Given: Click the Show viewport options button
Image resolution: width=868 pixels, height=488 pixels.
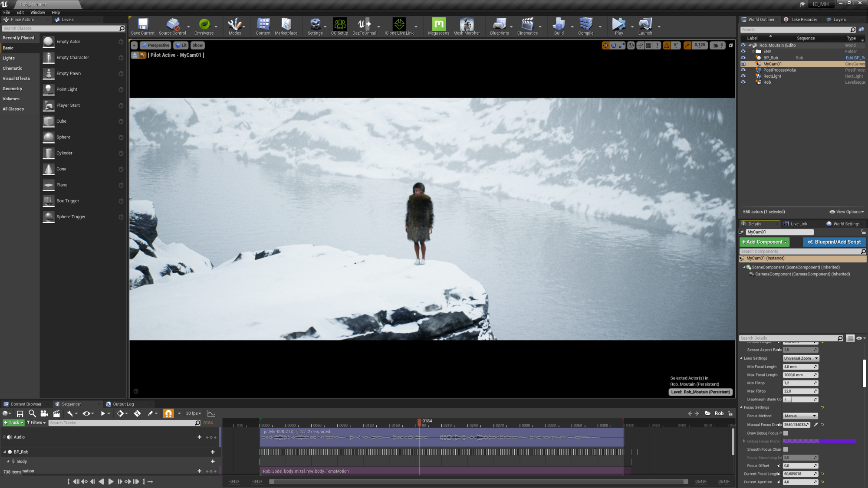Looking at the screenshot, I should click(x=197, y=45).
